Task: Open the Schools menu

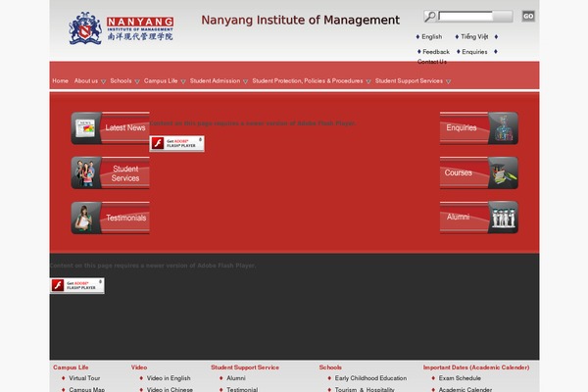Action: point(121,80)
